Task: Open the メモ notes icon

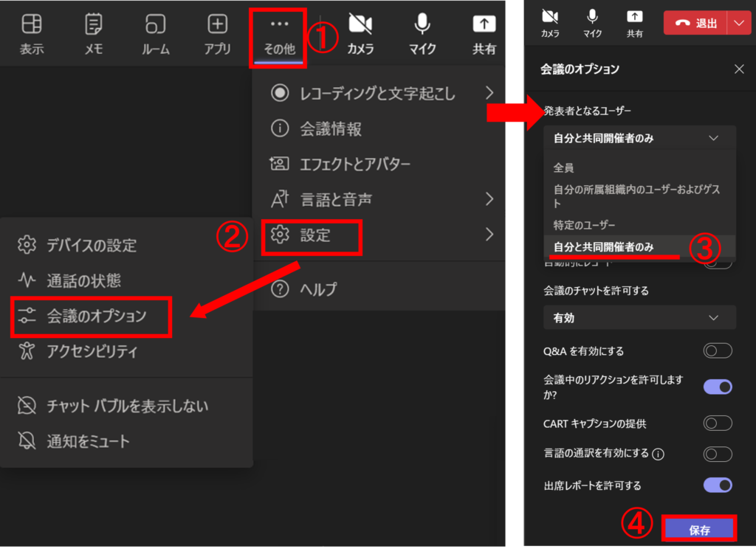Action: tap(94, 33)
